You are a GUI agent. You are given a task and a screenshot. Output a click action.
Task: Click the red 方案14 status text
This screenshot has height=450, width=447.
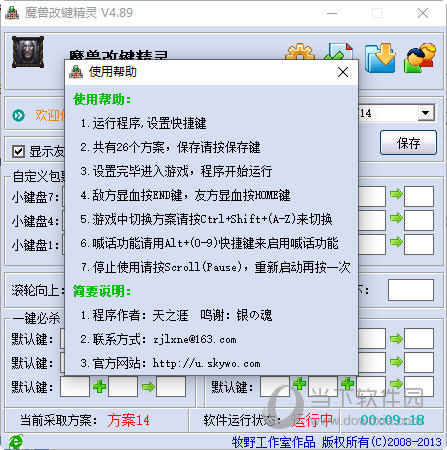[x=128, y=420]
